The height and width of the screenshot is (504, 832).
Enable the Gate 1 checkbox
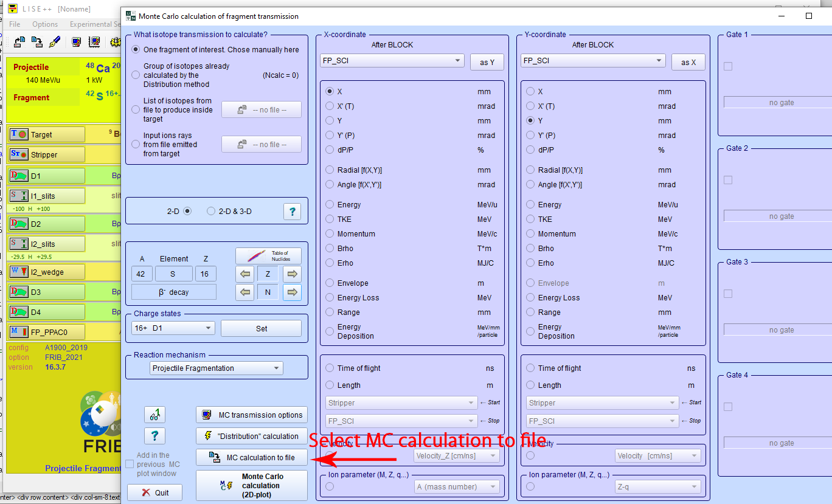[x=728, y=66]
